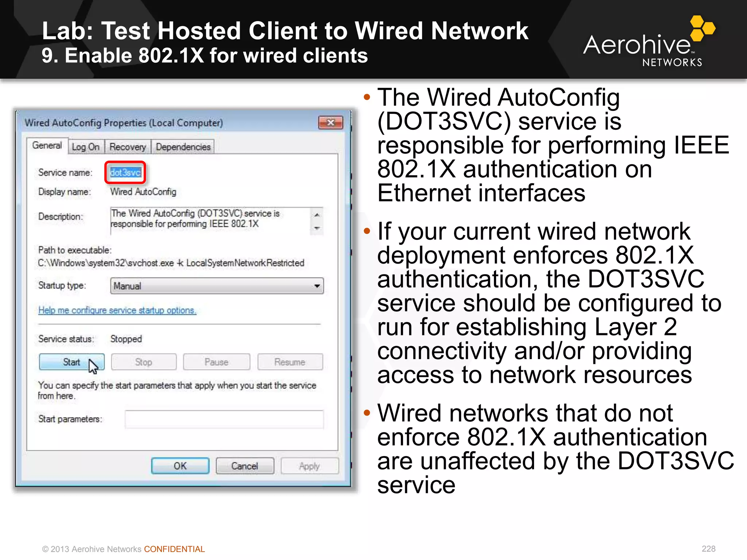Click the Stopped service status value
Viewport: 747px width, 560px height.
[126, 339]
